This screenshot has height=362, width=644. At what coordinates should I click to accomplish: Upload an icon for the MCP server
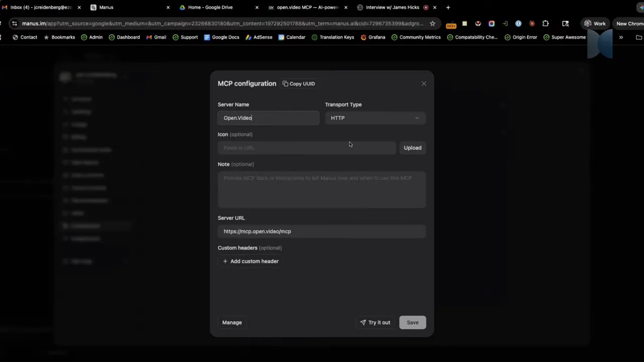[412, 147]
